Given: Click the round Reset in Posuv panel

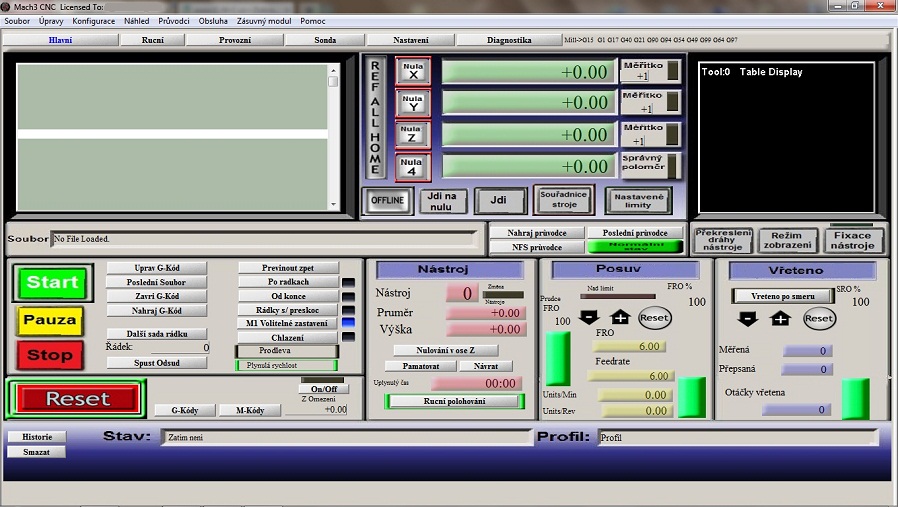Looking at the screenshot, I should coord(654,318).
